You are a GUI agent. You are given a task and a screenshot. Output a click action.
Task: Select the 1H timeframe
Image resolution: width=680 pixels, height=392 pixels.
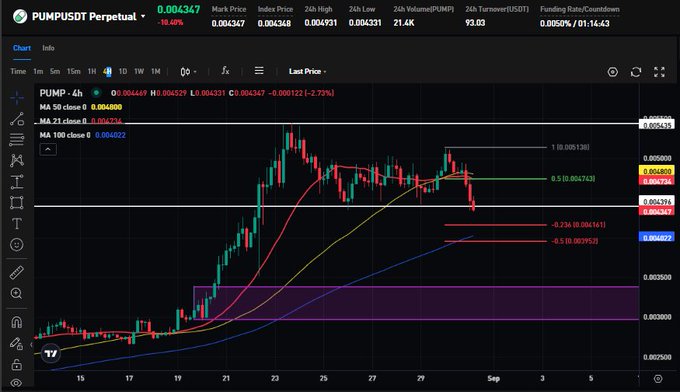pyautogui.click(x=92, y=71)
